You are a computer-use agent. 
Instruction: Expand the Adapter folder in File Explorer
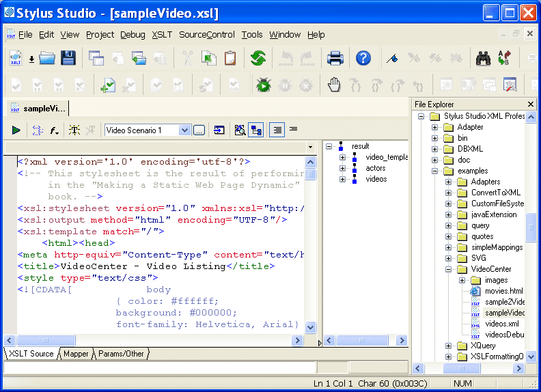click(x=435, y=127)
